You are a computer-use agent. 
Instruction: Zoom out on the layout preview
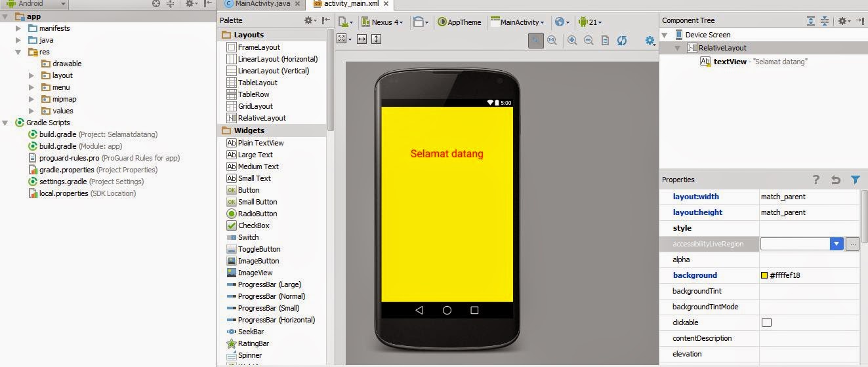click(x=589, y=41)
